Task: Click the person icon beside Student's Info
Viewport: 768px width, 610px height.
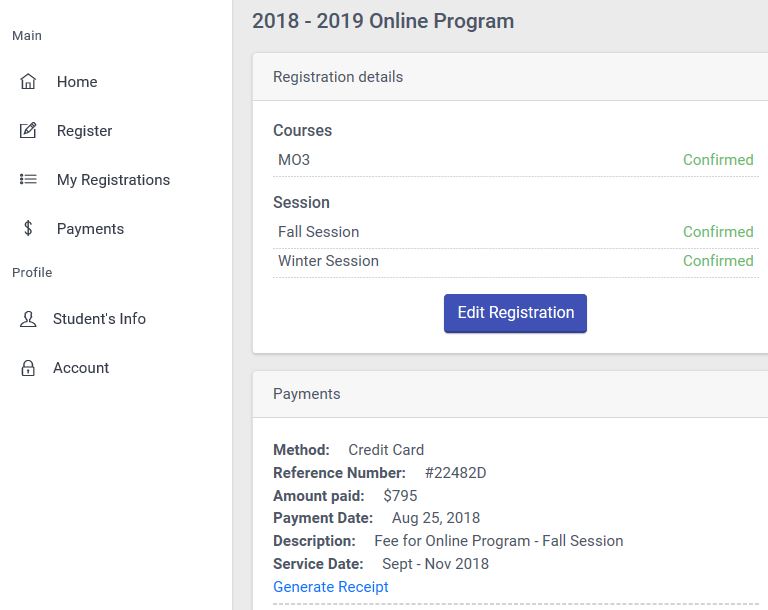Action: click(x=28, y=319)
